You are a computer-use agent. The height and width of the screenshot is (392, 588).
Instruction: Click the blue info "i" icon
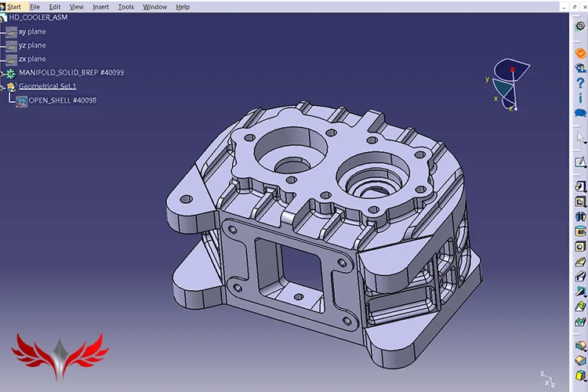(580, 98)
